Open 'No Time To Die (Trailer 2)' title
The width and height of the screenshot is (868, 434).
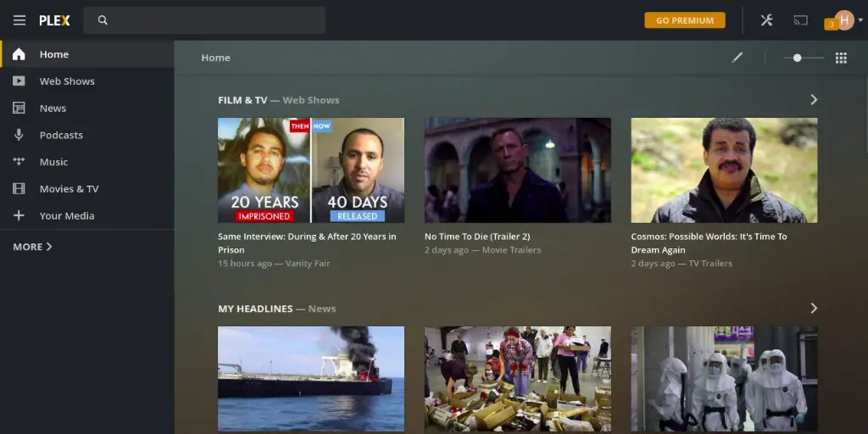tap(477, 236)
